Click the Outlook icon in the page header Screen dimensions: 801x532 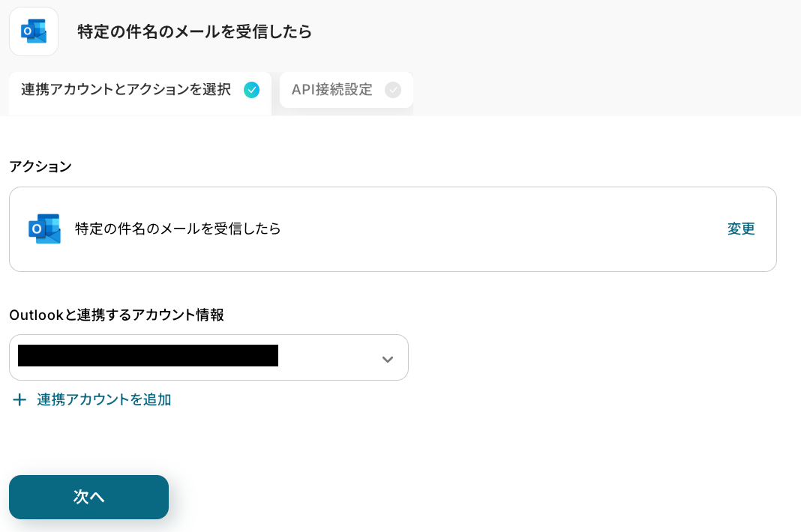(x=34, y=31)
